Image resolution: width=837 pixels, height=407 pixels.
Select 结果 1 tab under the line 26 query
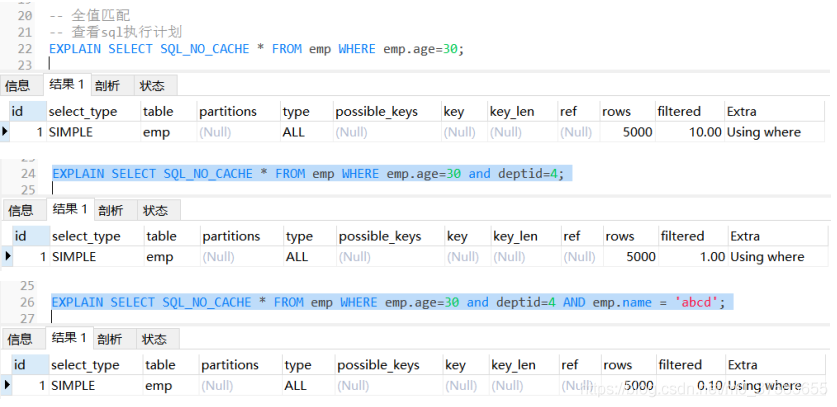[68, 338]
